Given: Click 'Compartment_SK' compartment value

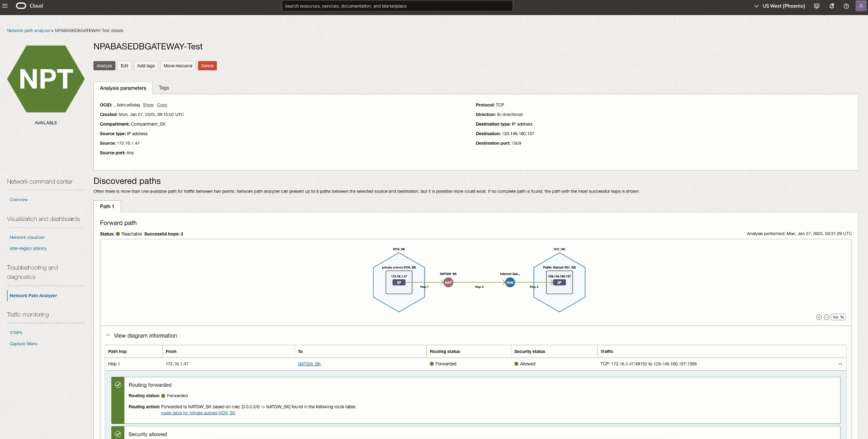Looking at the screenshot, I should pyautogui.click(x=148, y=124).
